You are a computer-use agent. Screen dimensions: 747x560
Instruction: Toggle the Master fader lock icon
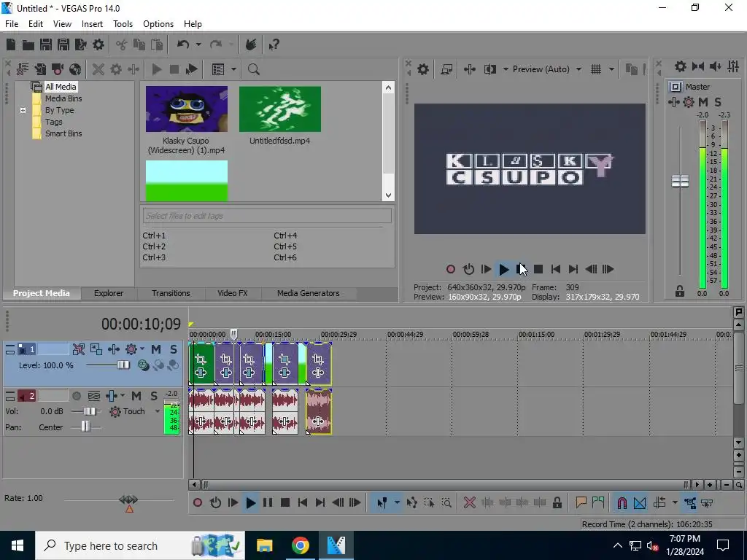point(680,292)
